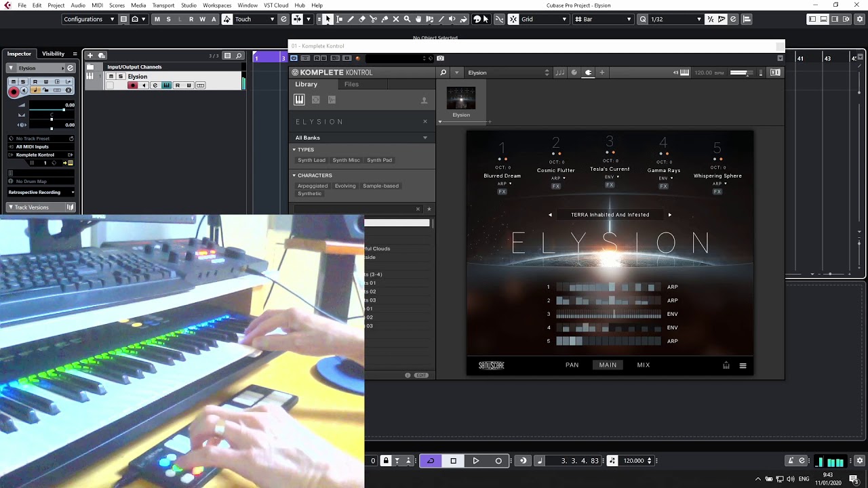The height and width of the screenshot is (488, 868).
Task: Open the Workspaces menu
Action: tap(217, 5)
